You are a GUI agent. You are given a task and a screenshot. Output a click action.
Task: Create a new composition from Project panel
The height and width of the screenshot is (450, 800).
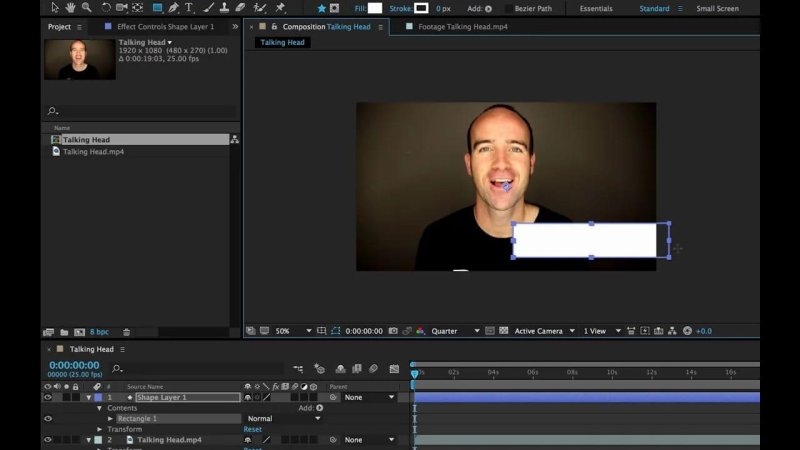click(x=80, y=332)
